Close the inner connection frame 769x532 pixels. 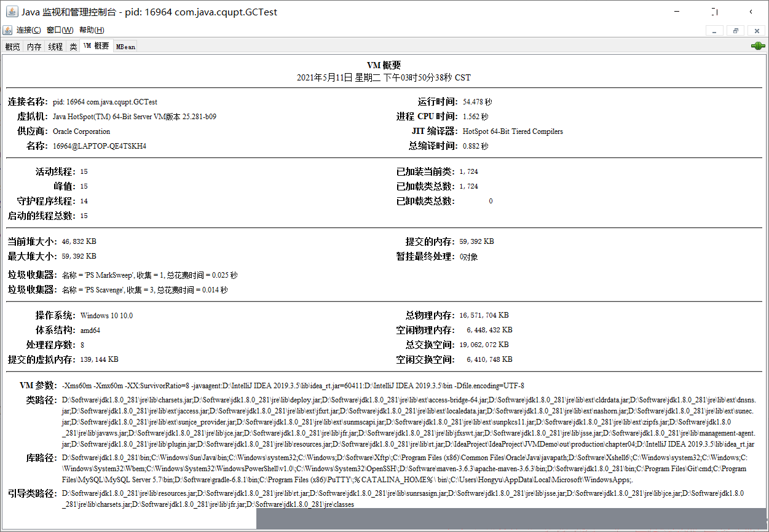[756, 31]
